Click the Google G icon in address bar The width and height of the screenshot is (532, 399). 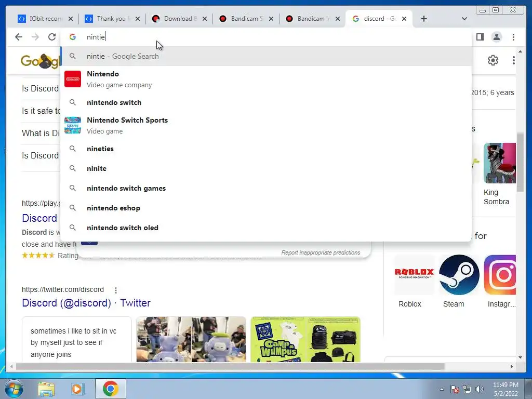pos(73,37)
